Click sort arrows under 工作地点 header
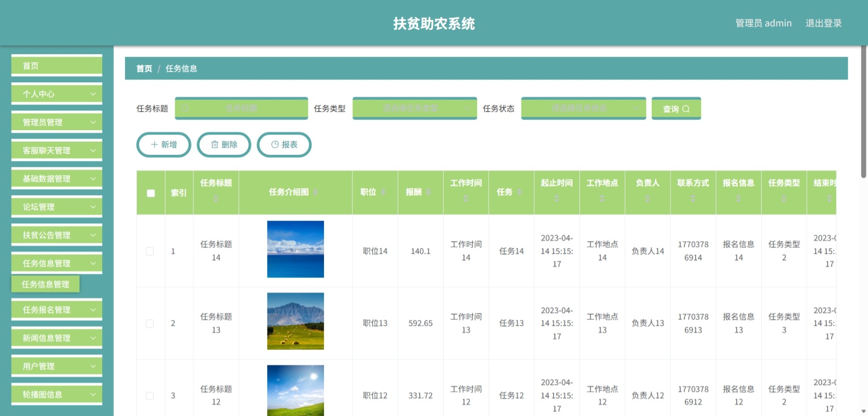The width and height of the screenshot is (868, 416). click(x=602, y=198)
